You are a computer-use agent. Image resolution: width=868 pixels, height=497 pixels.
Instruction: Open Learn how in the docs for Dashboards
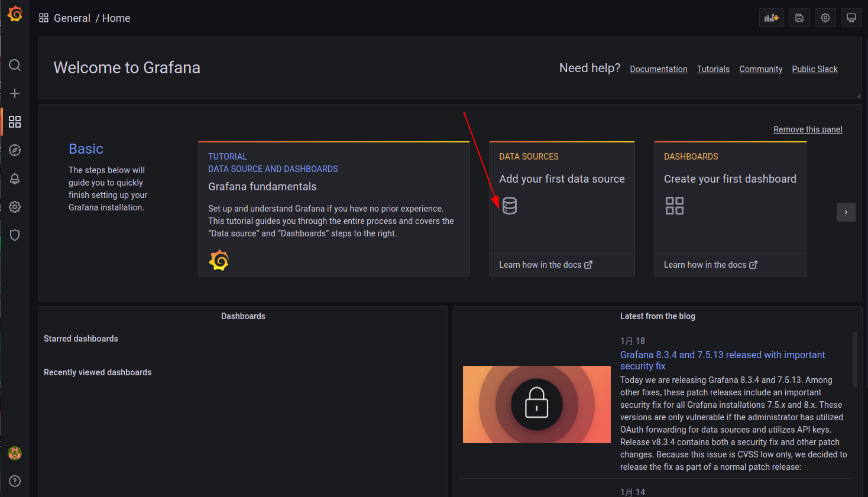(710, 265)
